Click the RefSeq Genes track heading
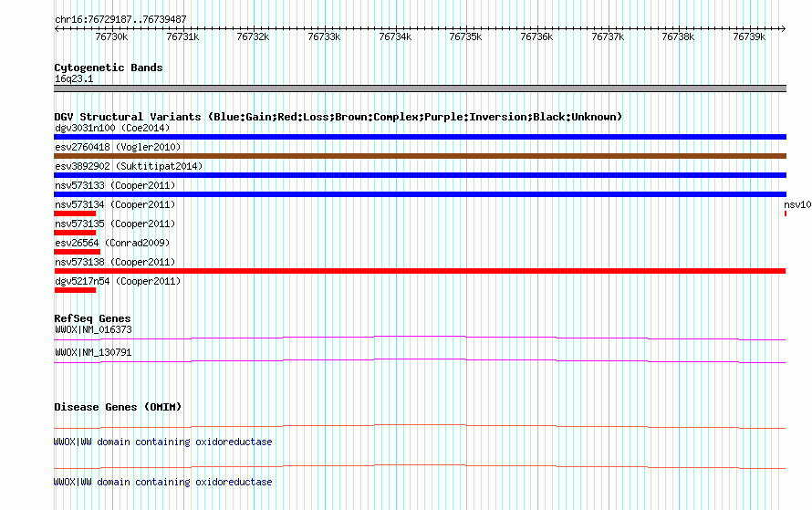The width and height of the screenshot is (812, 510). point(92,318)
